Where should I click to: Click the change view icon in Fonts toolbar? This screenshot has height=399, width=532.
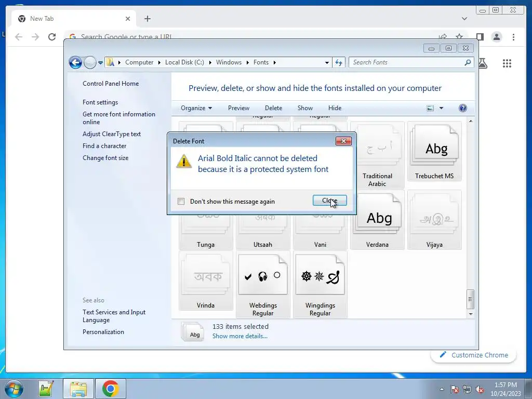(430, 108)
